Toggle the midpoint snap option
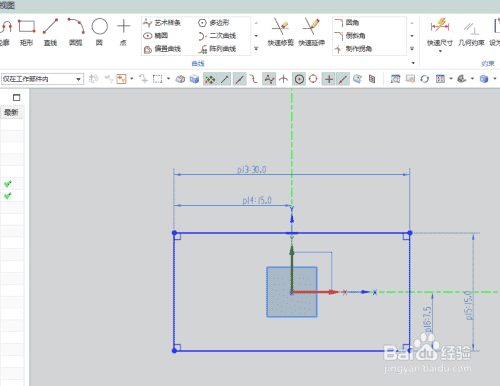The height and width of the screenshot is (386, 500). 240,79
